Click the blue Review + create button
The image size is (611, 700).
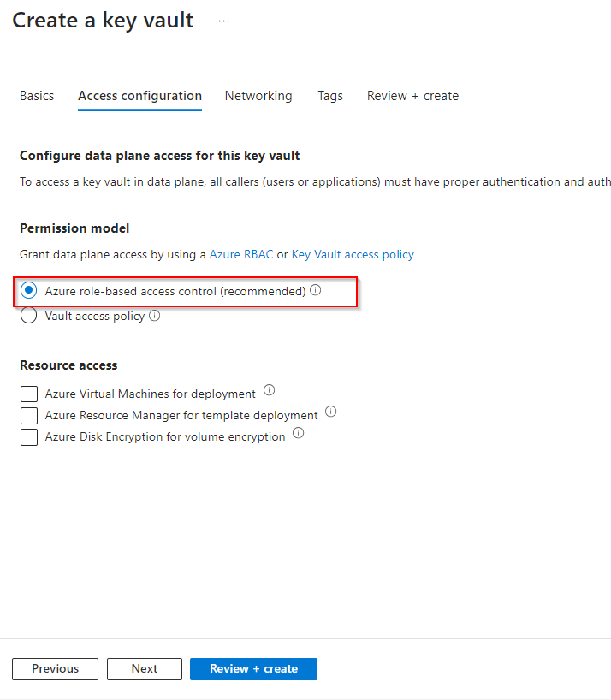pos(253,668)
